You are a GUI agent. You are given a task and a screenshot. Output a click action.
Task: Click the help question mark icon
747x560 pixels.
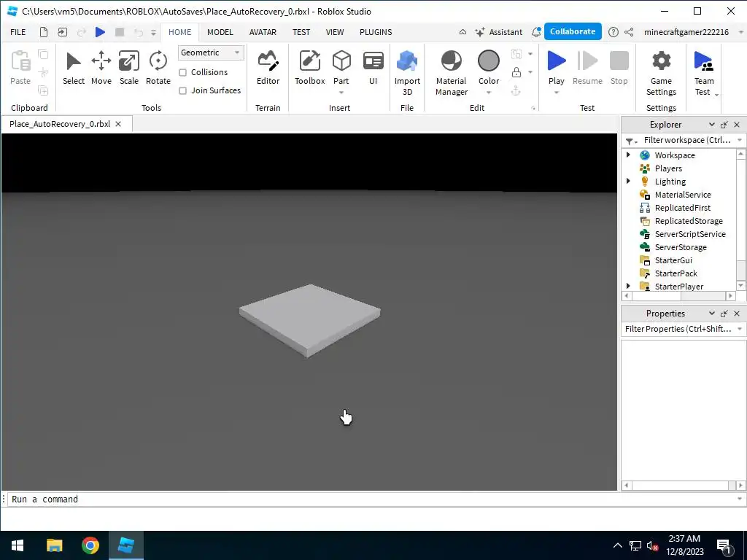(x=613, y=32)
